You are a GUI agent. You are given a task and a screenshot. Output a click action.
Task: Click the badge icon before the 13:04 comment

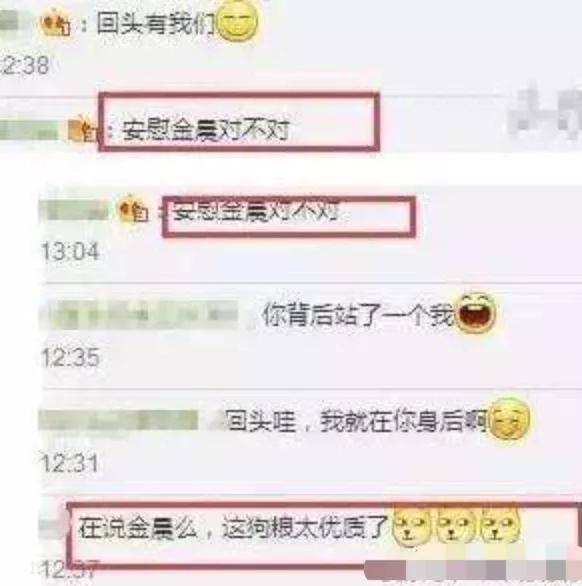[133, 210]
